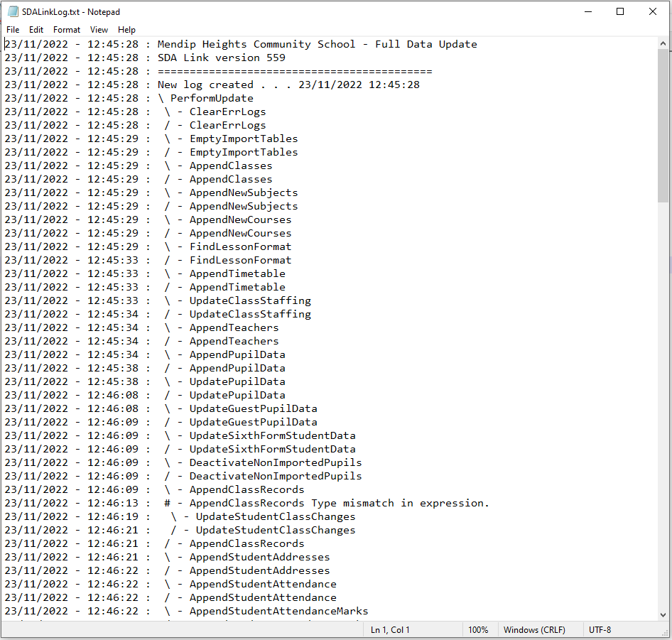The height and width of the screenshot is (640, 672).
Task: Open the Edit menu
Action: pos(36,30)
